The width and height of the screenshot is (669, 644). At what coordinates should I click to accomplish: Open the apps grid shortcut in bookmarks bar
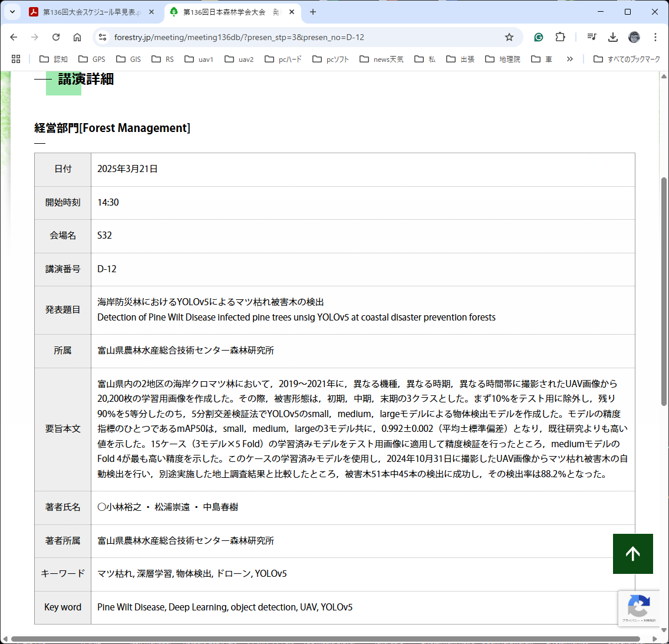[16, 60]
